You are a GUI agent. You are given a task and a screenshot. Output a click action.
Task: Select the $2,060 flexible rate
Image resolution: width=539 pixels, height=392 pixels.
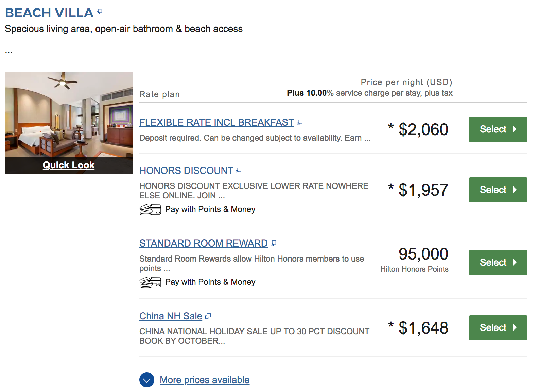tap(498, 129)
